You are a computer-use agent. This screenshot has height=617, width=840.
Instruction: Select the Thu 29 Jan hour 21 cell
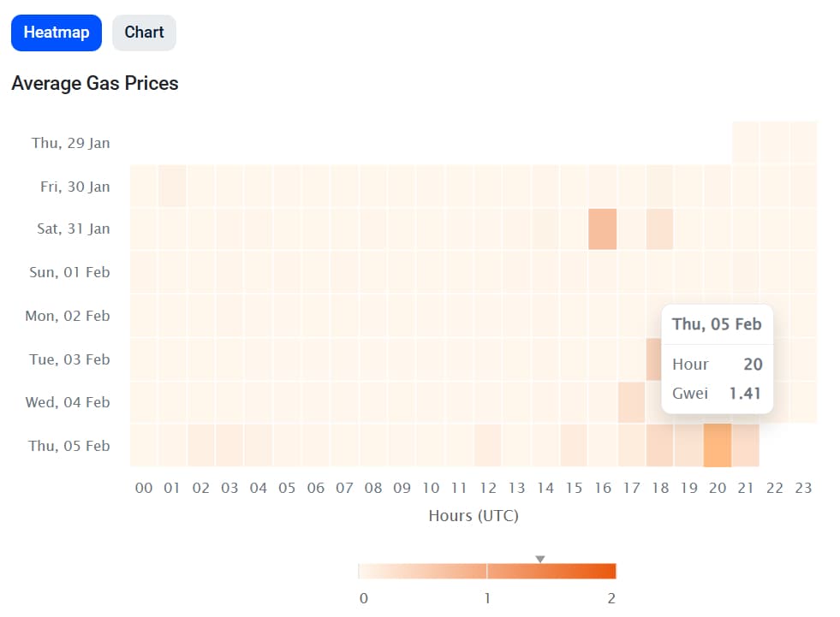[746, 142]
